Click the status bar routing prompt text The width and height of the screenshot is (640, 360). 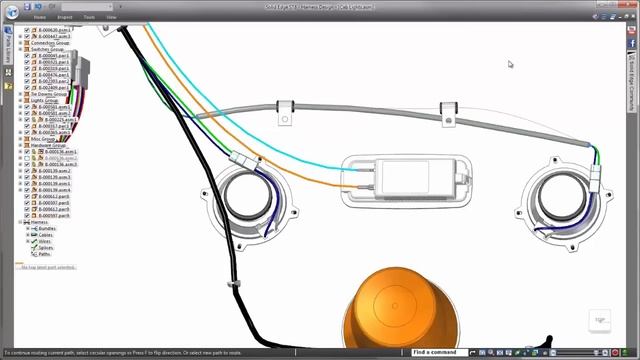click(124, 353)
